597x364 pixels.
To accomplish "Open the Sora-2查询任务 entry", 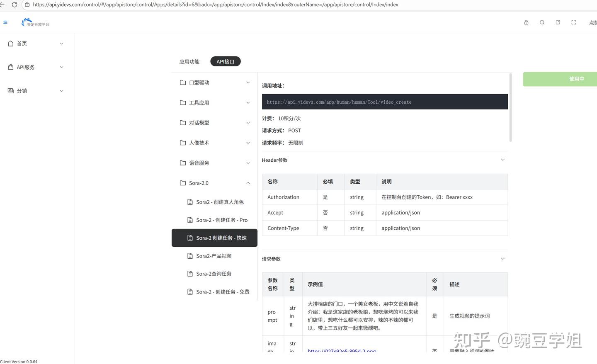I will [214, 274].
